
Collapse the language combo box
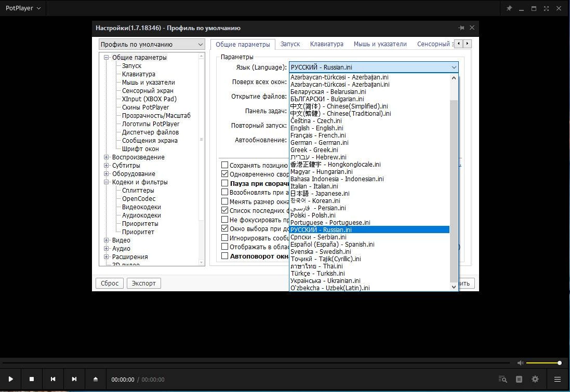[x=454, y=67]
